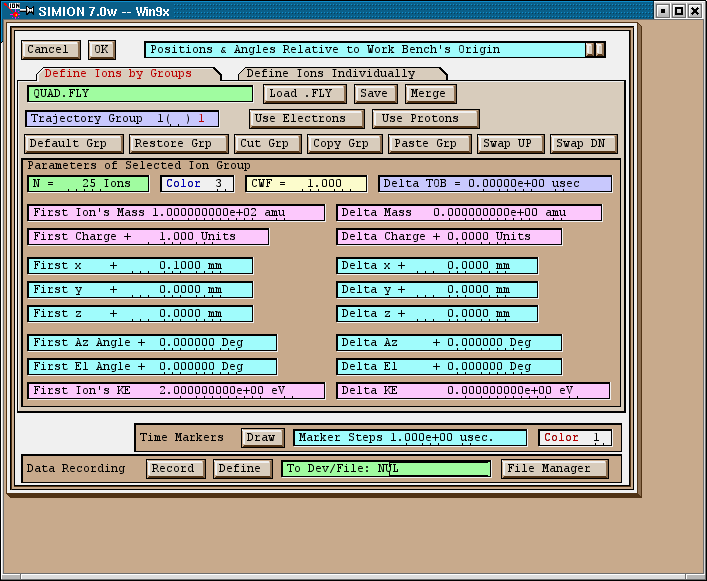
Task: Select the Delta El field
Action: click(449, 366)
